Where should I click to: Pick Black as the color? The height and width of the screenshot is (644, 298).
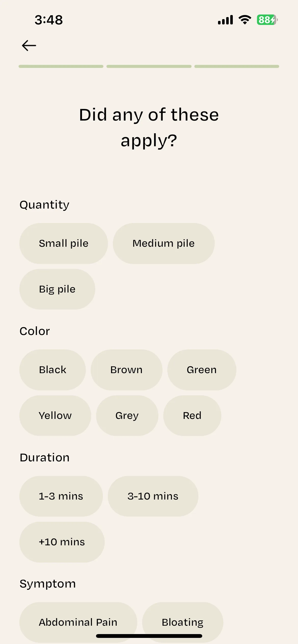point(52,370)
